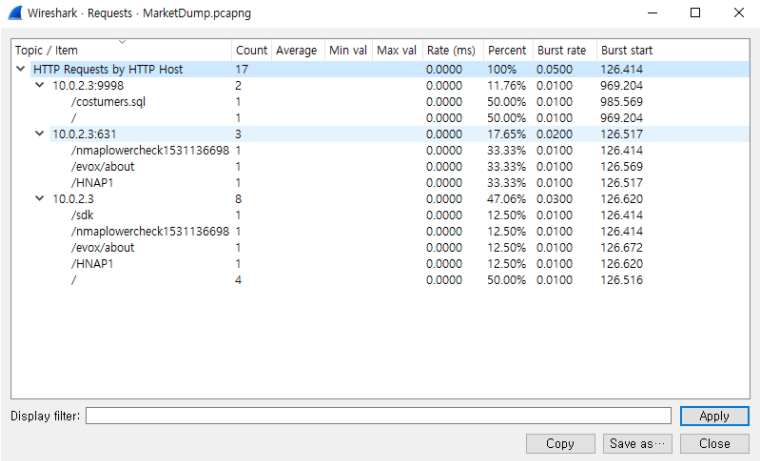Select the /costumers.sql request row
The width and height of the screenshot is (760, 461).
point(380,102)
